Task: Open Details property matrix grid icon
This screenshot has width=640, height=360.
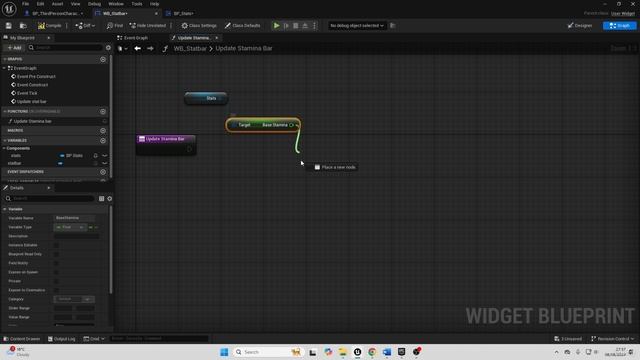Action: click(x=102, y=199)
